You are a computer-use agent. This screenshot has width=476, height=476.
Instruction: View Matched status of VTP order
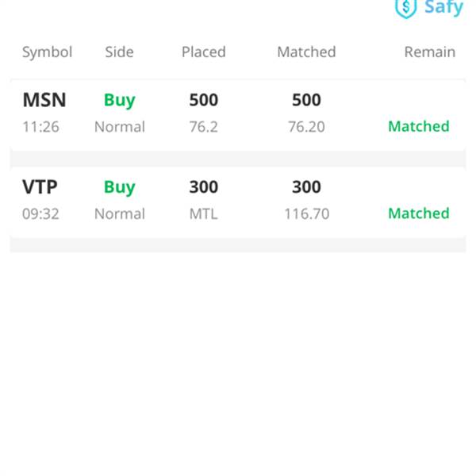[419, 213]
